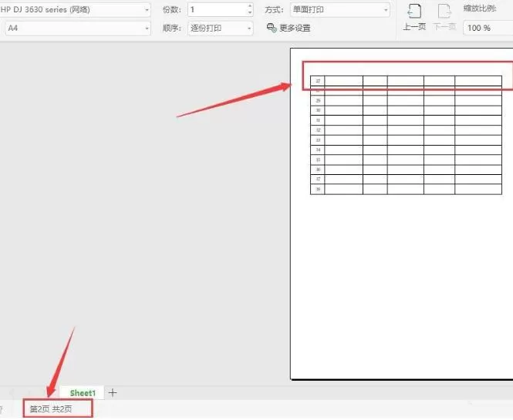This screenshot has width=513, height=420.
Task: Click the 方式 label
Action: click(274, 10)
